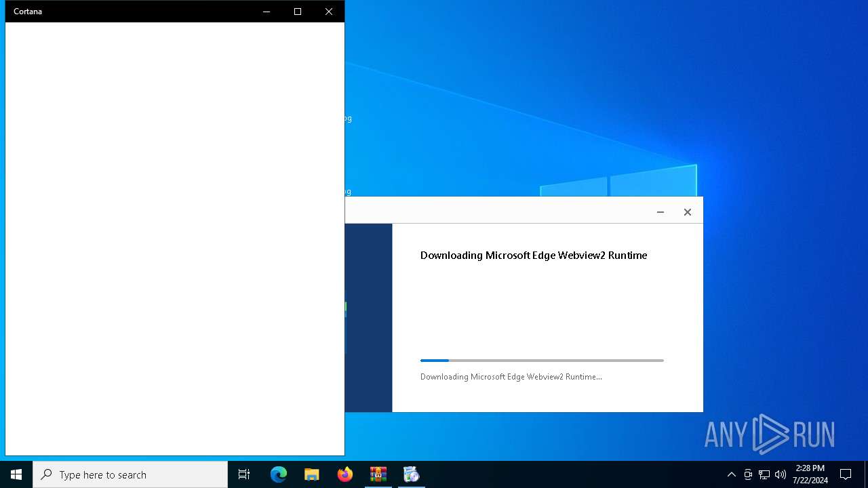
Task: Click the Meet Now tray icon
Action: pyautogui.click(x=748, y=474)
